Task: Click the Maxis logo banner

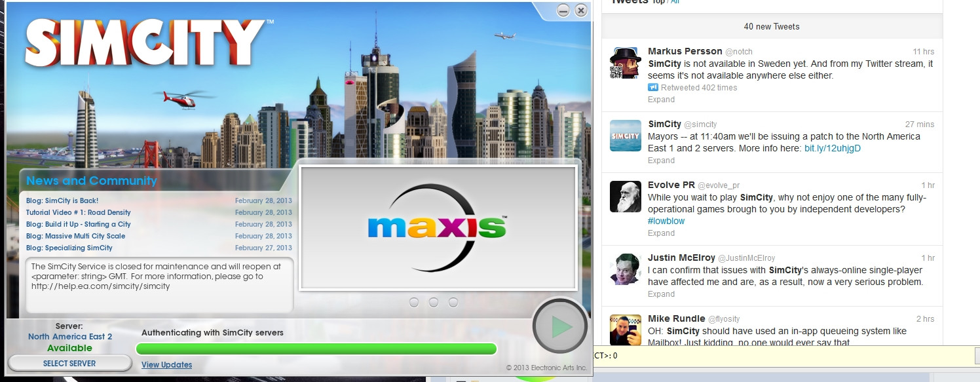Action: tap(438, 227)
